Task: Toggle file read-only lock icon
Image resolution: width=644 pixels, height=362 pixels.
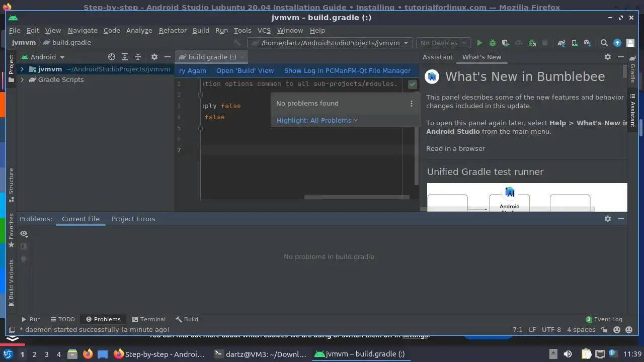Action: point(604,330)
